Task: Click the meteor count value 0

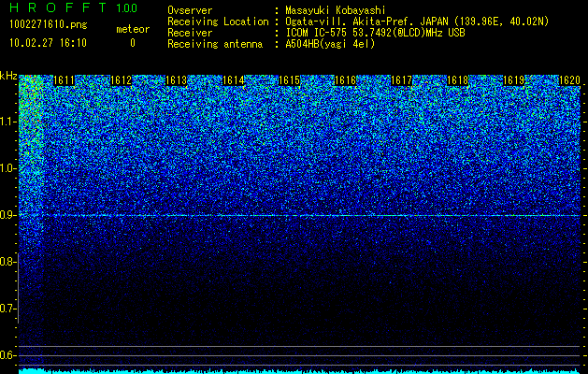Action: (x=133, y=43)
